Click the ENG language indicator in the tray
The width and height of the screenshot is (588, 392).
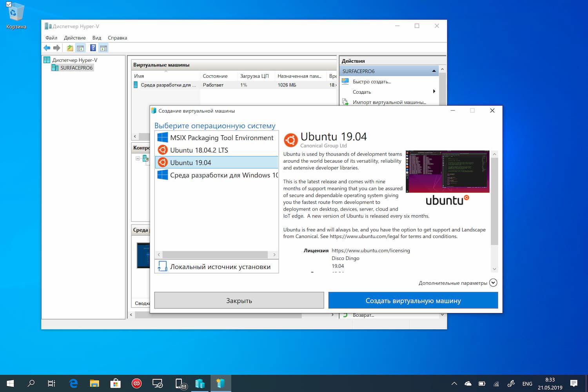click(x=527, y=383)
